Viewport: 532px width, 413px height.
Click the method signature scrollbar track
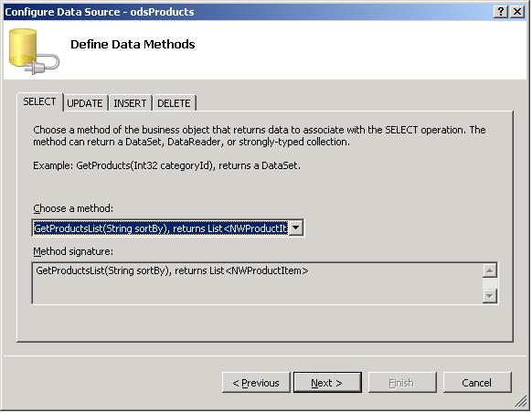[x=490, y=283]
